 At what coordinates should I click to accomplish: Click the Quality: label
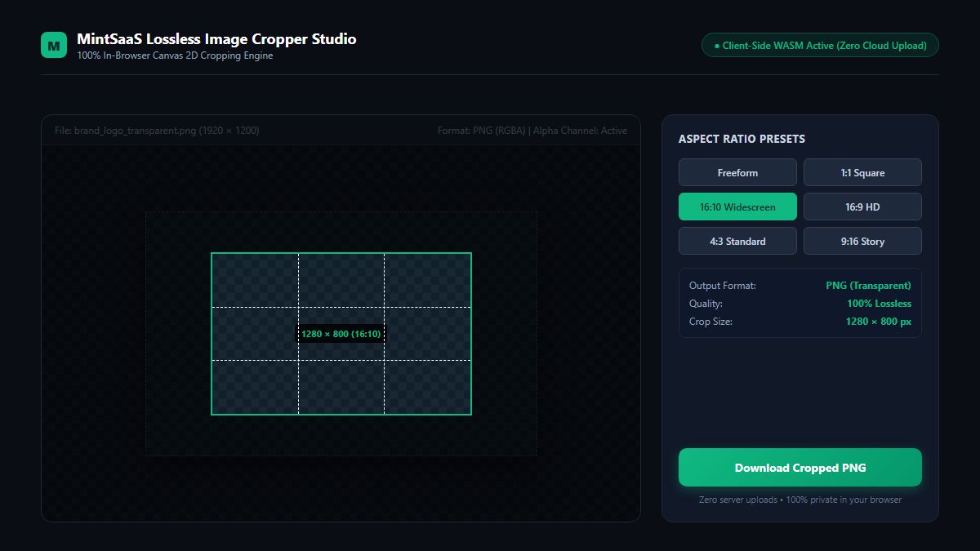[x=706, y=304]
